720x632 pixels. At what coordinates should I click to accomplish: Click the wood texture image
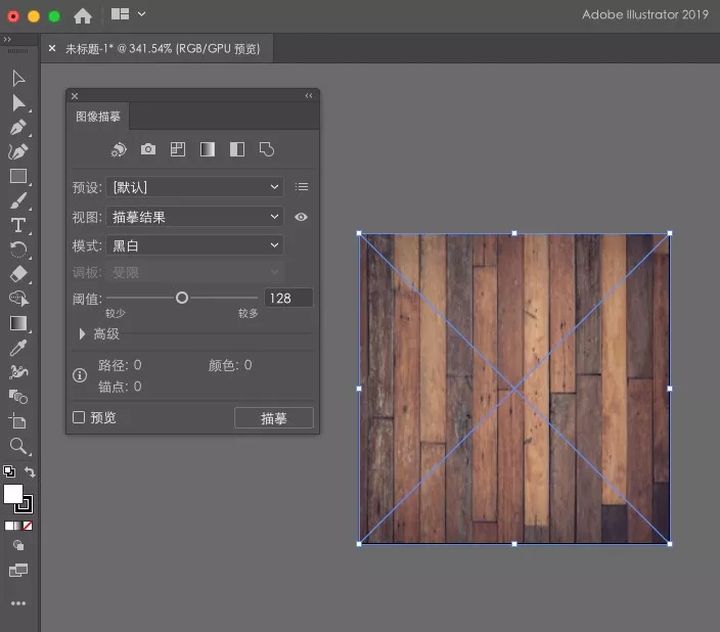click(514, 389)
